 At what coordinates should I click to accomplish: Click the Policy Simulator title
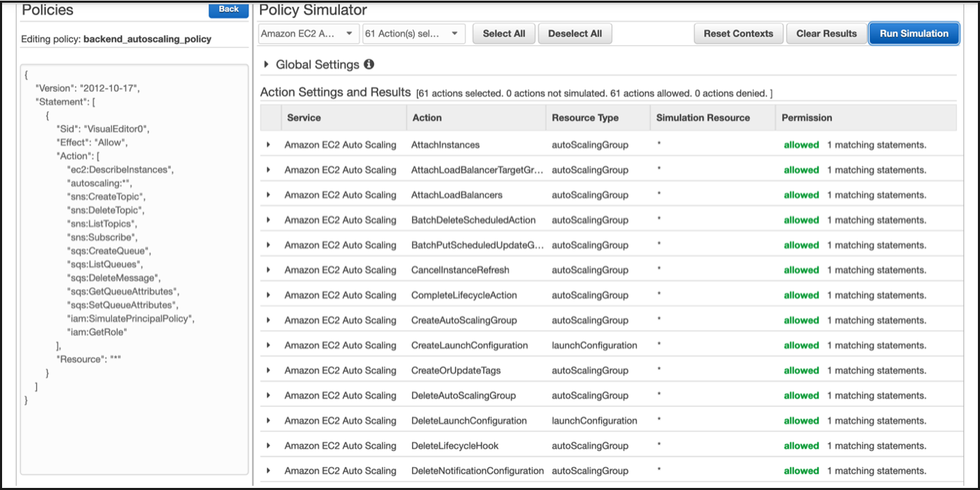tap(313, 10)
